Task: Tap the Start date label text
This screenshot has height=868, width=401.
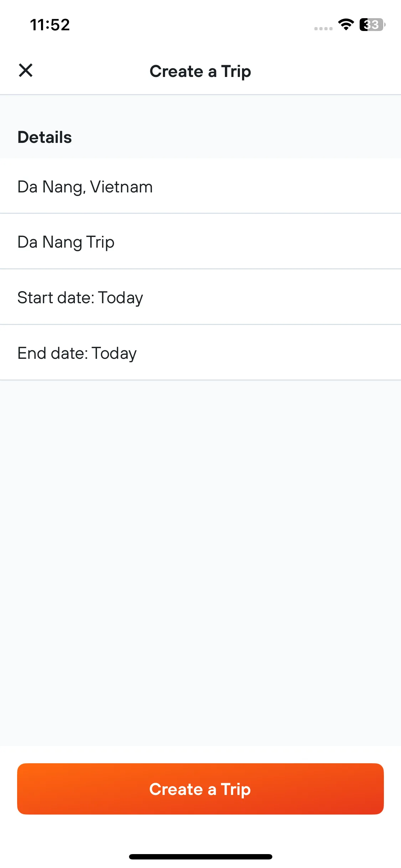Action: click(56, 298)
